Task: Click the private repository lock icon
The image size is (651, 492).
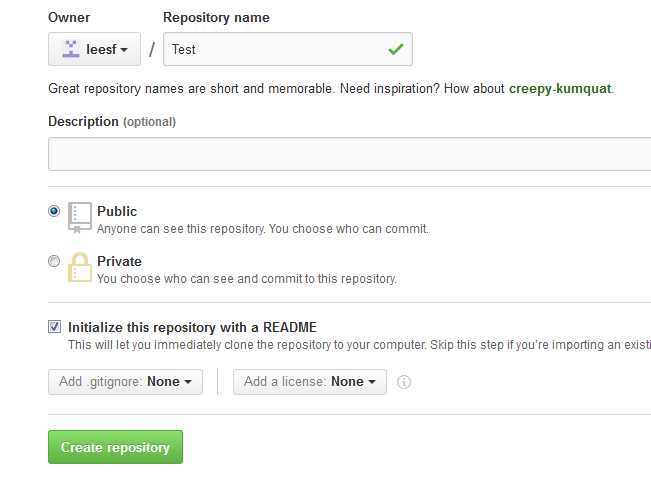Action: pos(80,267)
